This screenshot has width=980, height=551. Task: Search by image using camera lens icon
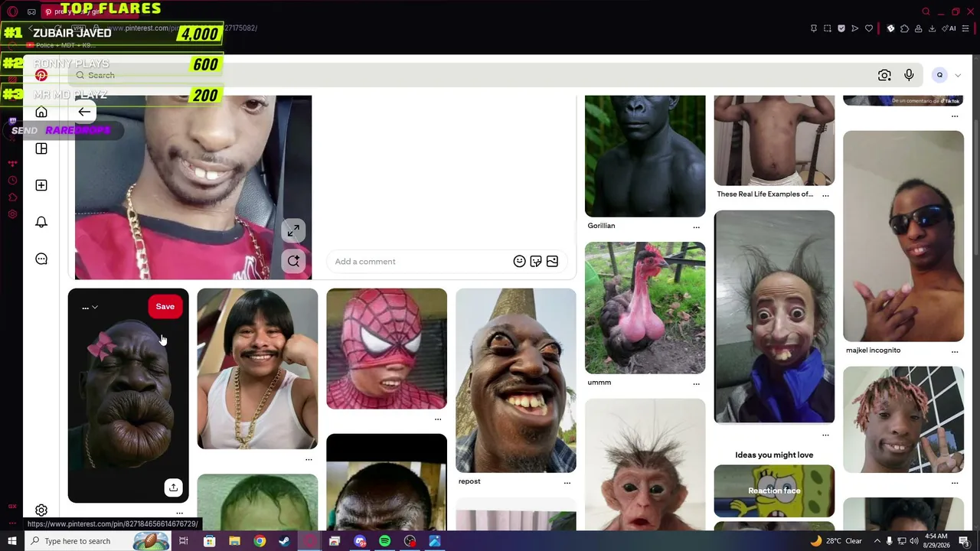[x=884, y=75]
